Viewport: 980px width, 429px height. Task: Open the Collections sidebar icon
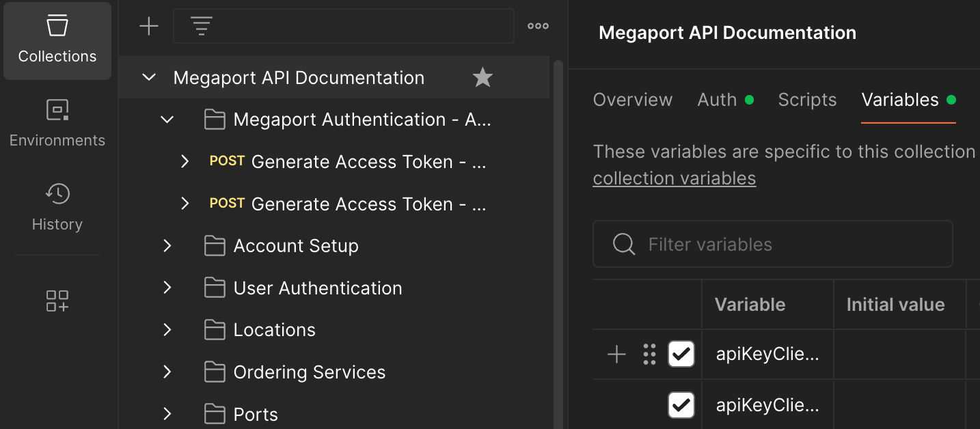click(x=57, y=41)
